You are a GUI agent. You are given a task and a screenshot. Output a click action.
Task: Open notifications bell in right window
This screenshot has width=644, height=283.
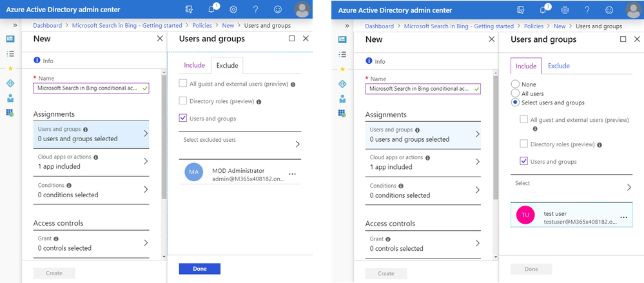(543, 10)
